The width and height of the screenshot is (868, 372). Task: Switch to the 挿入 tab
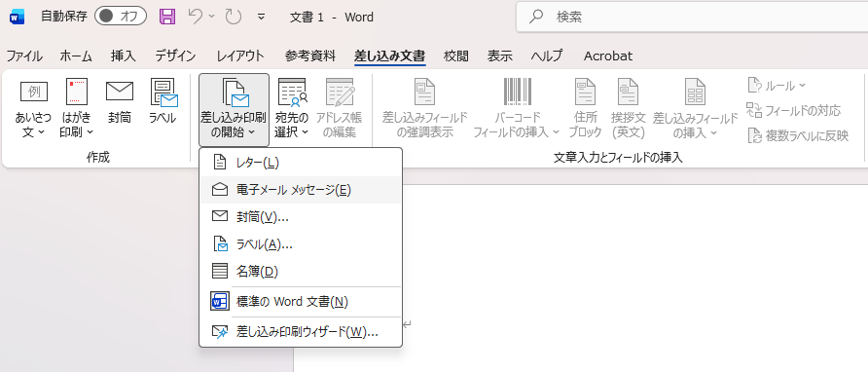pos(123,56)
